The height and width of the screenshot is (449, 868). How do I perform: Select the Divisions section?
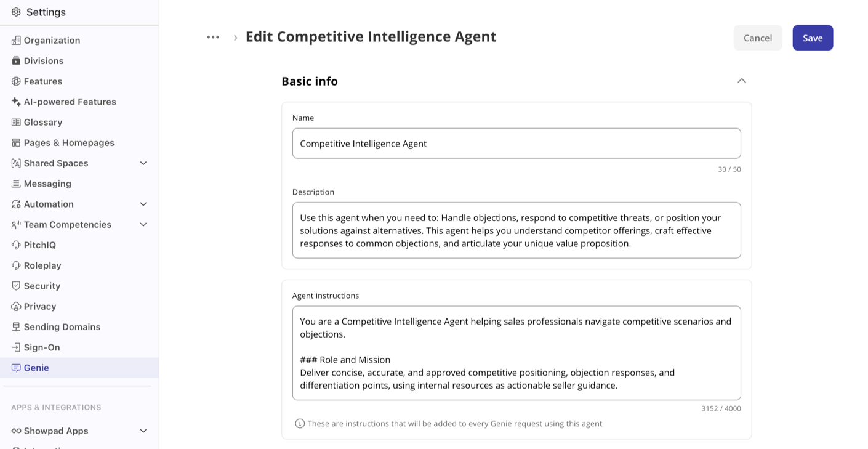coord(43,60)
